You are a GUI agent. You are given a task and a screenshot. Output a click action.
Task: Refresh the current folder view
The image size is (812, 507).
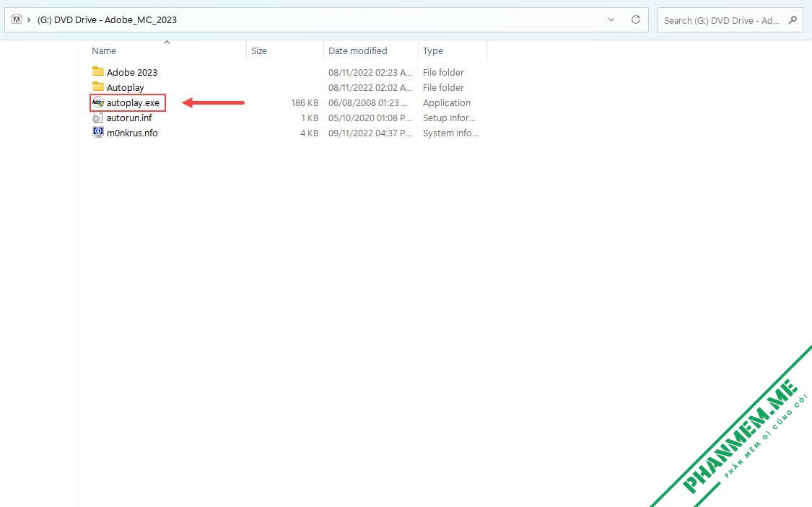(x=635, y=19)
